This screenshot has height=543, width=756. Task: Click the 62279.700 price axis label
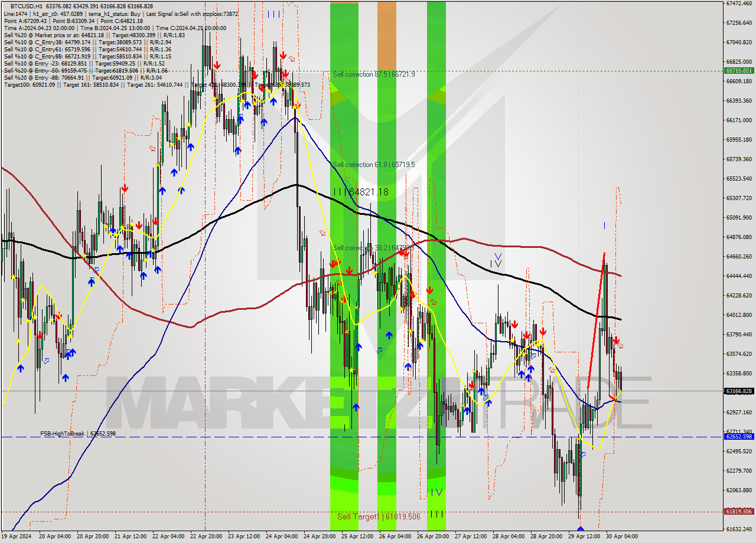coord(739,470)
